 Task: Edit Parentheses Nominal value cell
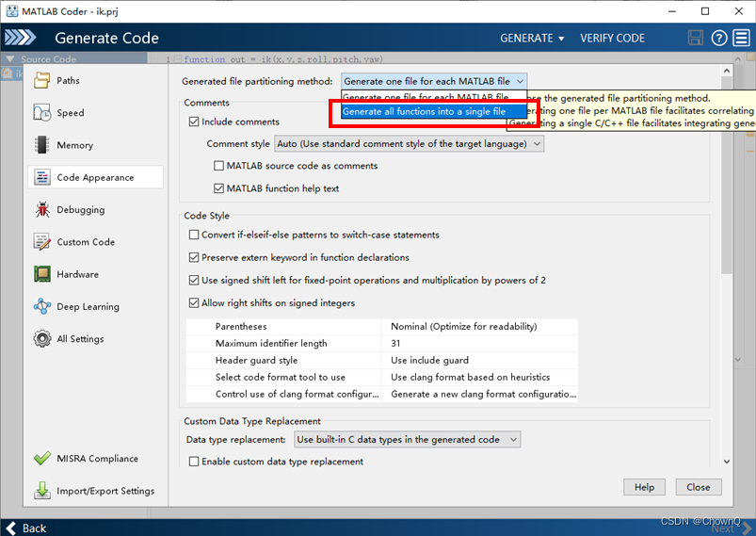click(479, 327)
